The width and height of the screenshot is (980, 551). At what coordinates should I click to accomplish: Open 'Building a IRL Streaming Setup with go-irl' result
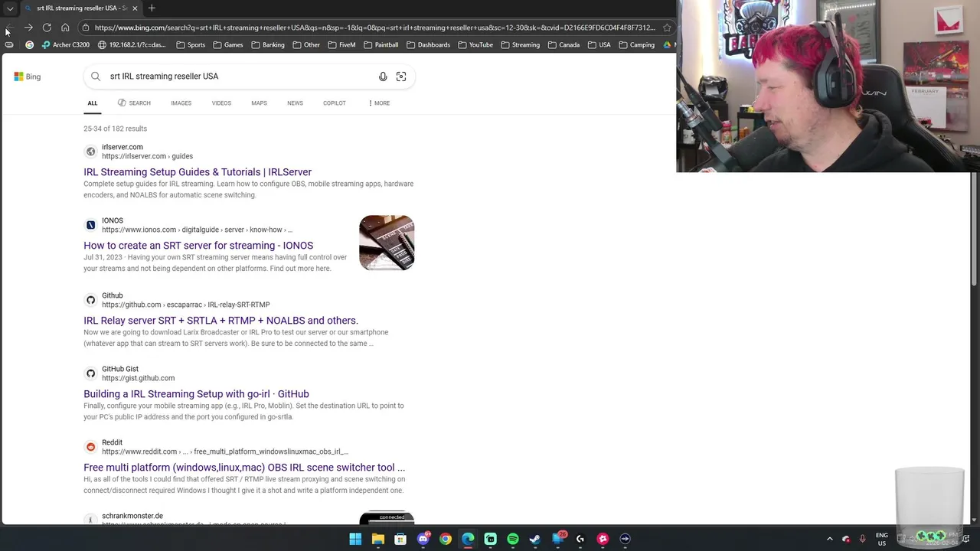pos(196,394)
